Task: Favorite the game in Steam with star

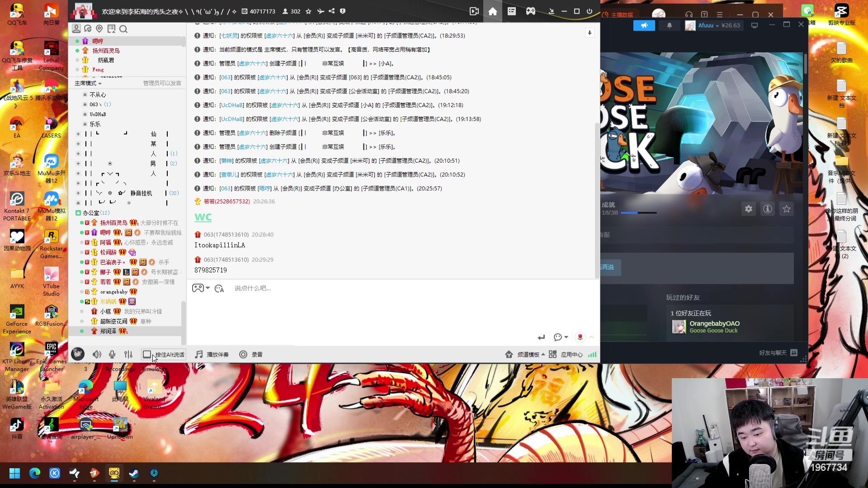Action: (787, 209)
